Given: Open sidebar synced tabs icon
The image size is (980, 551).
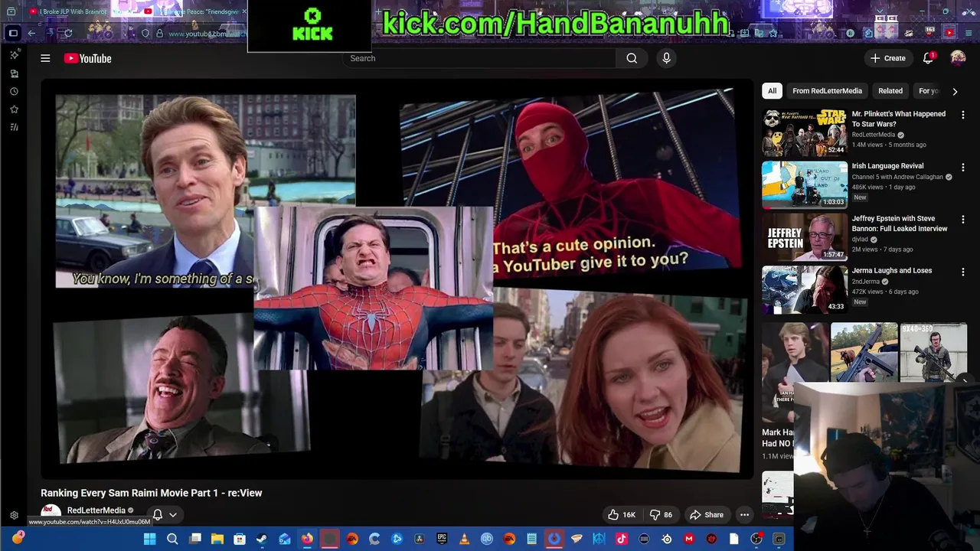Looking at the screenshot, I should (14, 73).
